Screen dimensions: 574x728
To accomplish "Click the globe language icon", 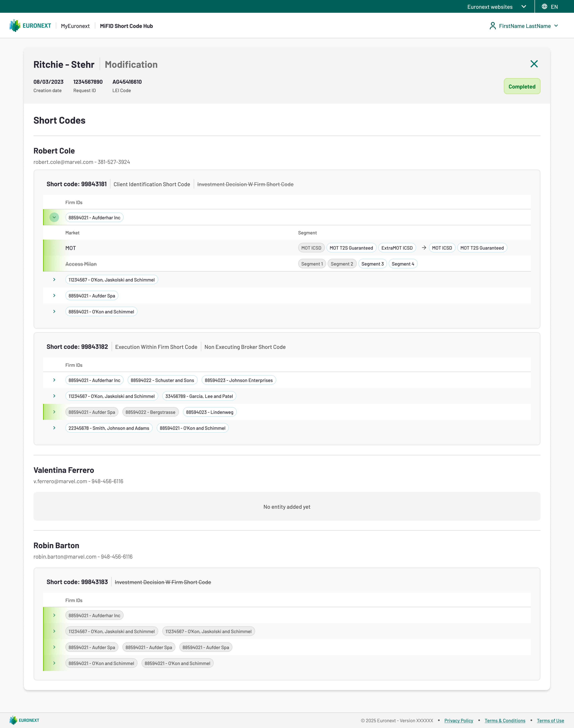I will pos(545,6).
